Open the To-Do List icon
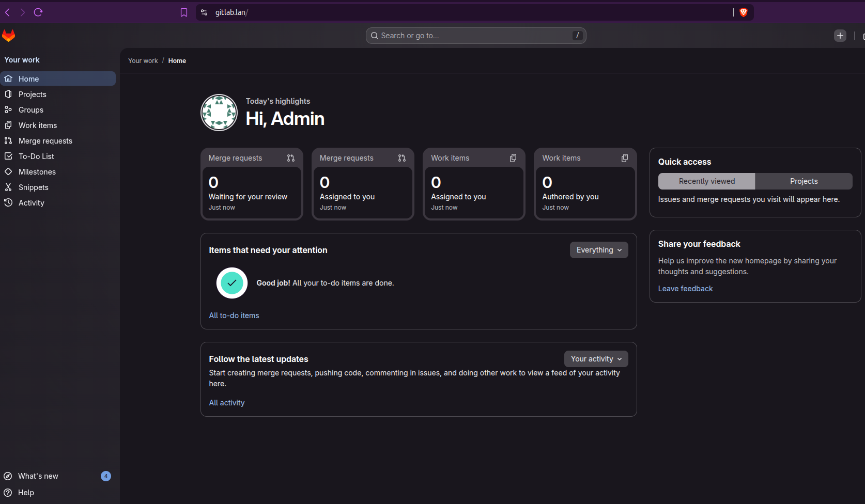 [8, 156]
